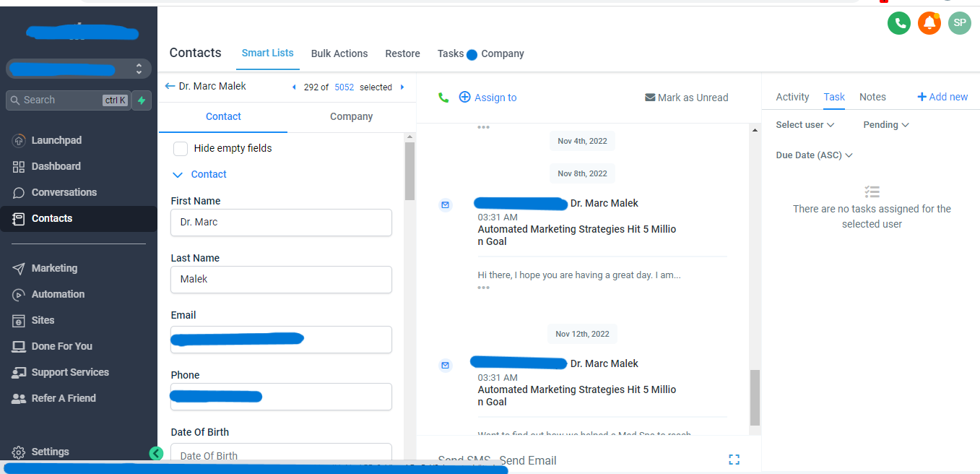Viewport: 980px width, 474px height.
Task: Switch to the Activity tab
Action: pos(792,97)
